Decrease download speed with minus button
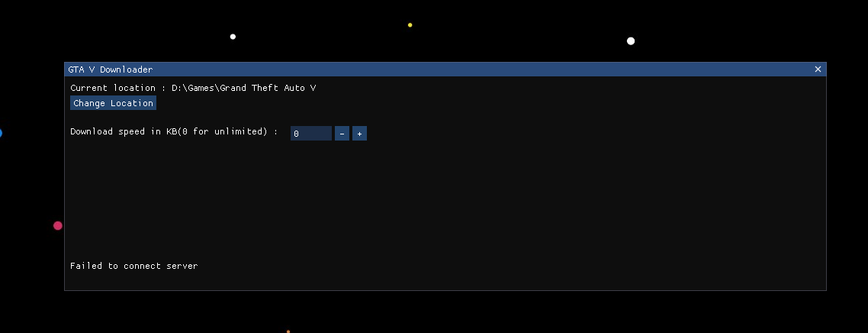Screen dimensions: 868x333 pos(342,134)
